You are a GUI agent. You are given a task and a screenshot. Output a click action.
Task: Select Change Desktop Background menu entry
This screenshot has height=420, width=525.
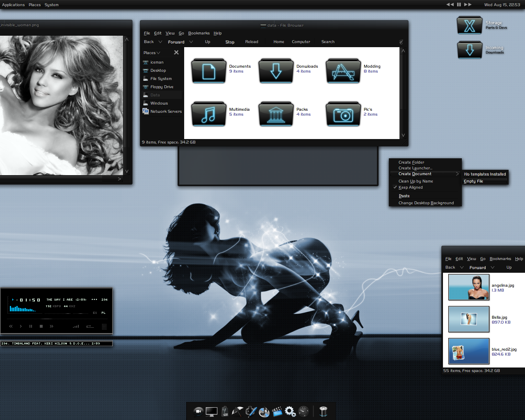[426, 203]
